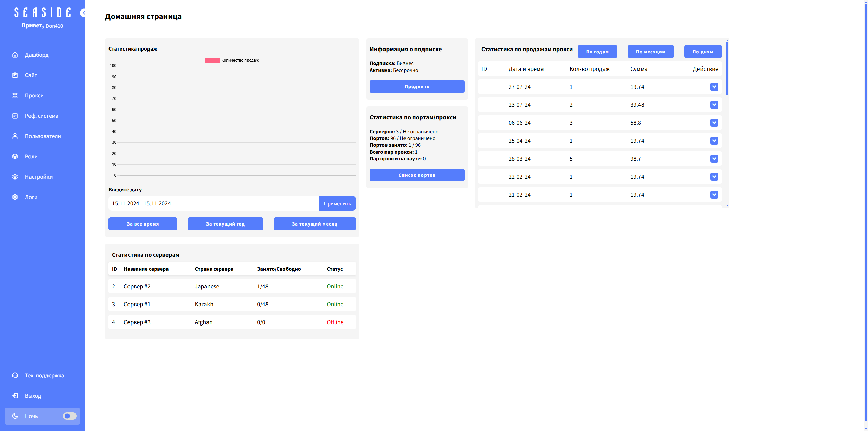Click the Дашборд home icon
This screenshot has width=868, height=431.
15,55
